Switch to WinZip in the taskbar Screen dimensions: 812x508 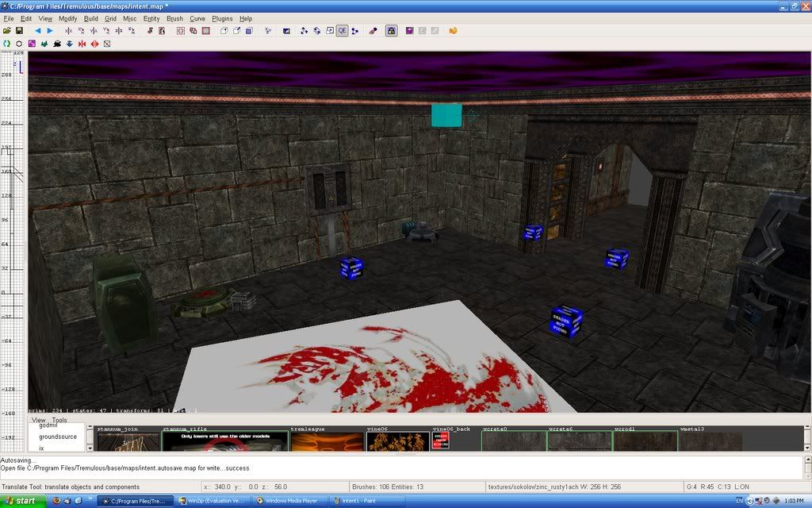coord(211,501)
